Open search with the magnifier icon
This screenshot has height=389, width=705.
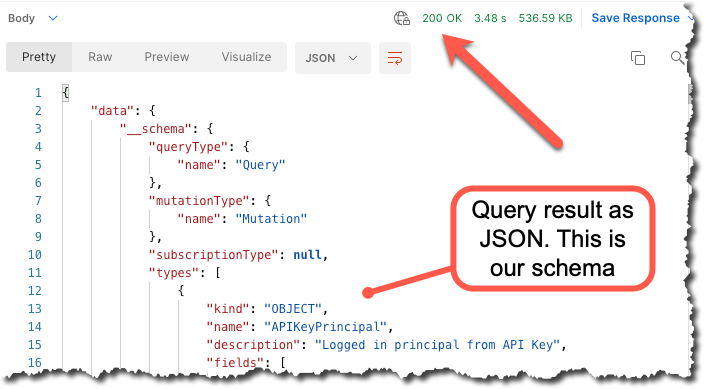point(677,58)
